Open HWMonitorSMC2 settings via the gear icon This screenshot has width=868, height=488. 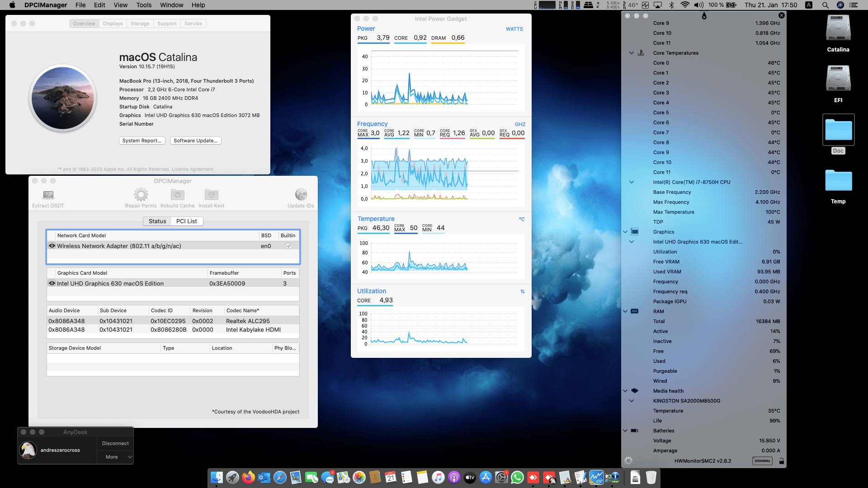pyautogui.click(x=628, y=461)
